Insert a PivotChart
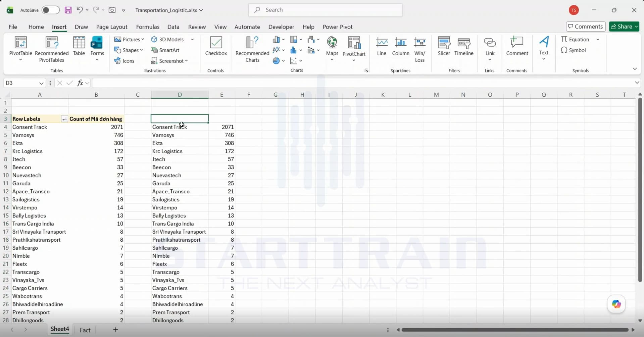 pyautogui.click(x=354, y=49)
